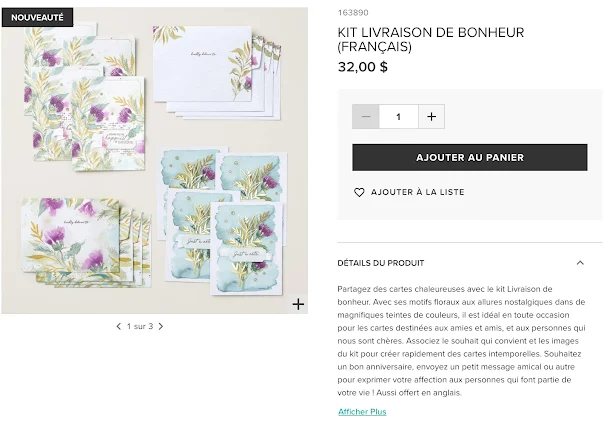Click the heart wishlist icon
604x425 pixels.
pyautogui.click(x=359, y=192)
